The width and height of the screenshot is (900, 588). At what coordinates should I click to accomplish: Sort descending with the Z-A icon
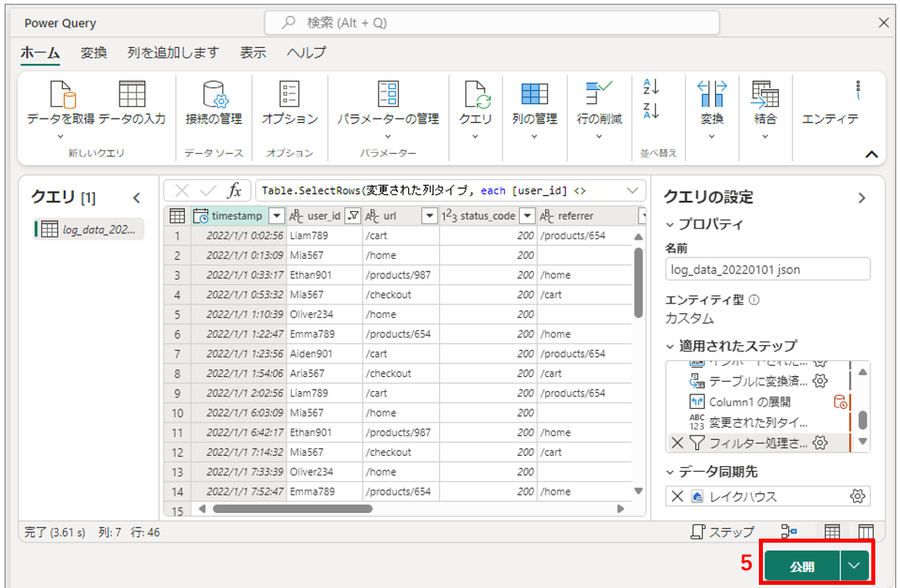point(651,110)
